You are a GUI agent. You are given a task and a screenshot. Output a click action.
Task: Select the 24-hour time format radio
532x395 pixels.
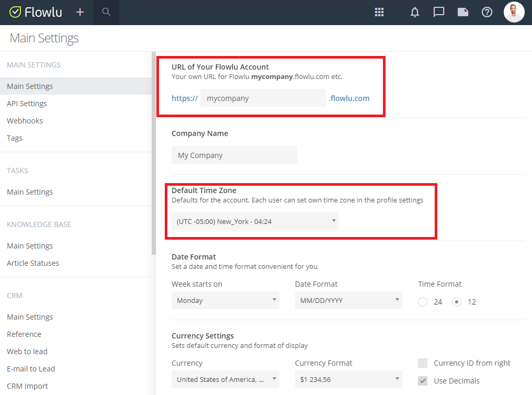[x=423, y=302]
